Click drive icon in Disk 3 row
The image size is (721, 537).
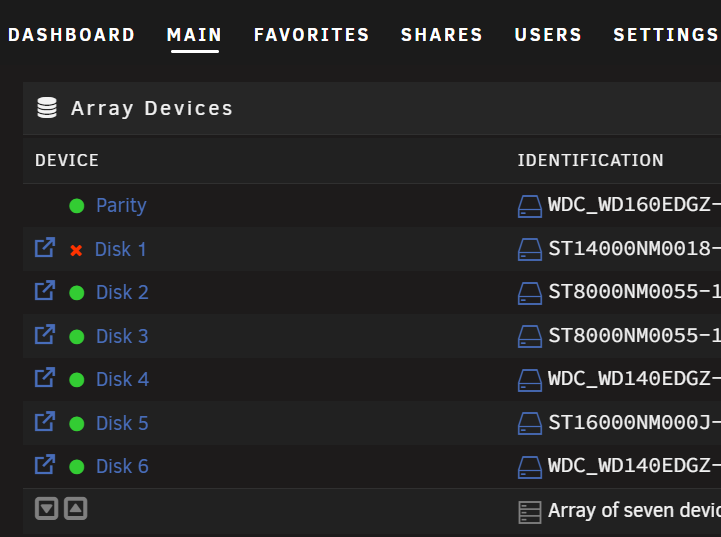coord(530,337)
